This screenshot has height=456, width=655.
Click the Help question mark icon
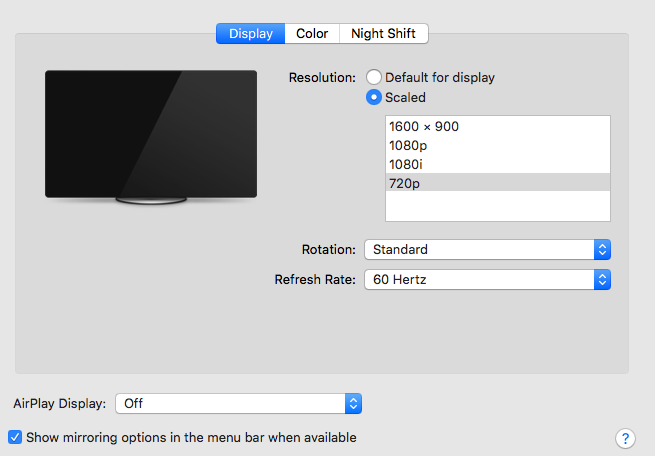tap(625, 438)
